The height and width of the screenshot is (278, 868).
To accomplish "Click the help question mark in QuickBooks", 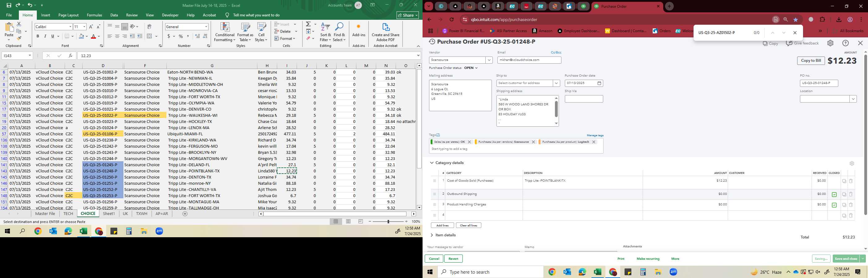I will (x=845, y=43).
